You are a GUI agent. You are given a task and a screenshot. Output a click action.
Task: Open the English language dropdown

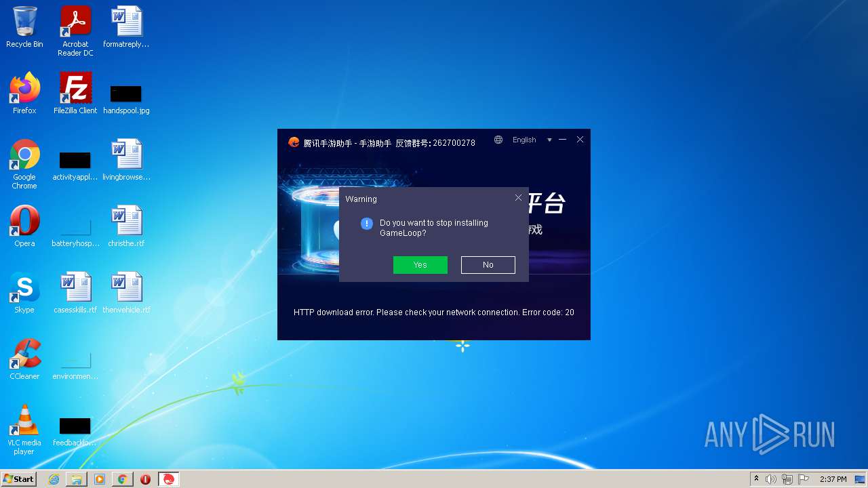point(532,140)
